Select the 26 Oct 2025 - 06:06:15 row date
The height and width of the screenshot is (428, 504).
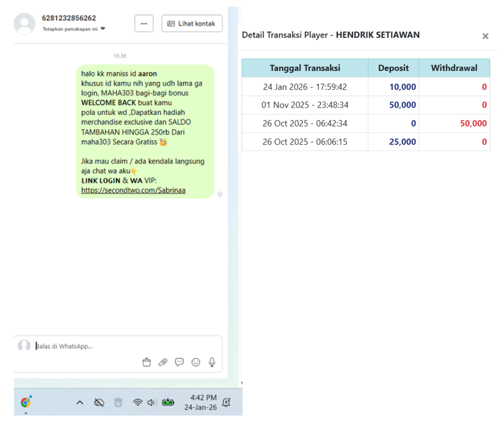tap(305, 142)
